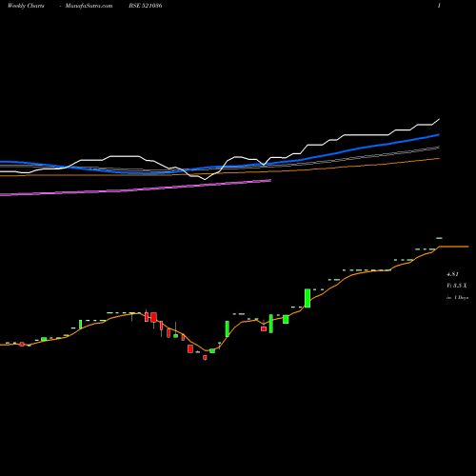Click the lowest red candle at the chart bottom

click(x=205, y=358)
